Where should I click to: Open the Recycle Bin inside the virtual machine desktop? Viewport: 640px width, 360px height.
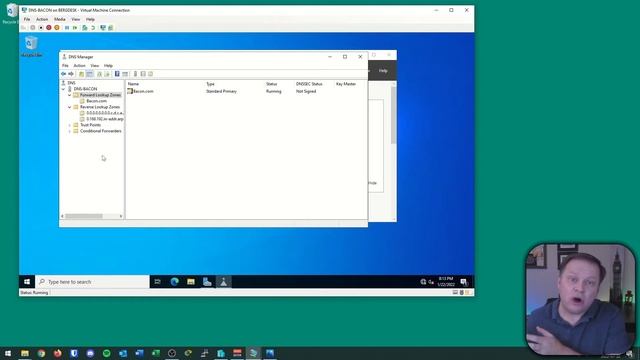31,46
